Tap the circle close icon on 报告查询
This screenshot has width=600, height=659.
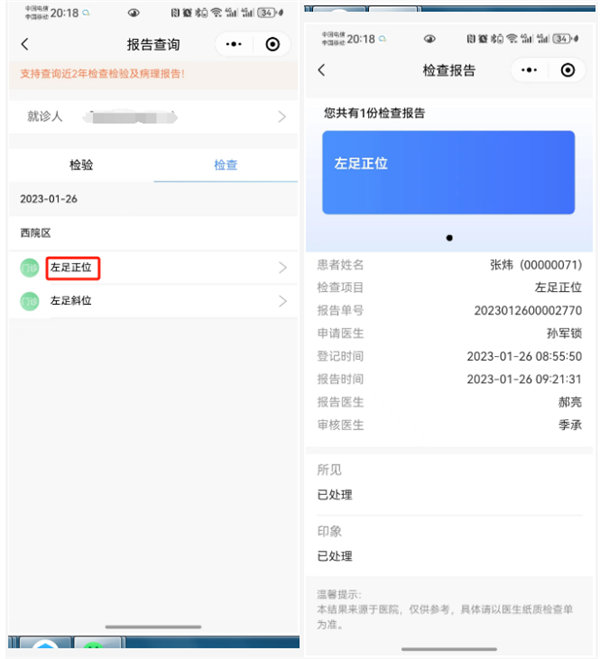coord(273,44)
